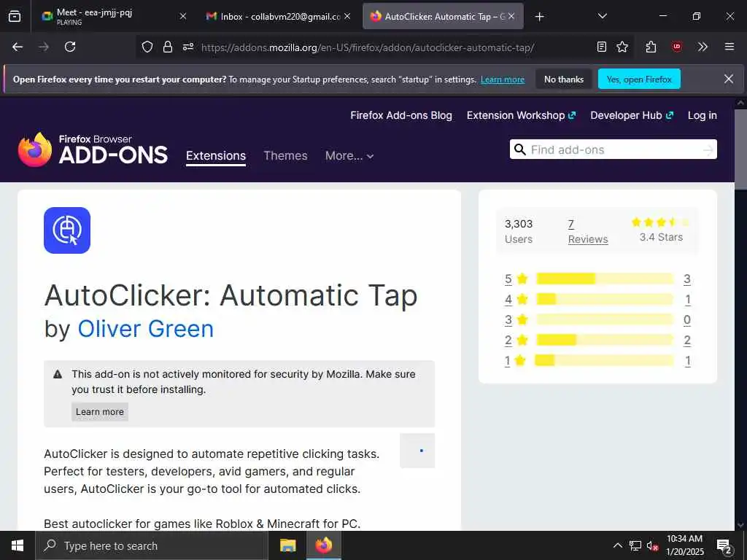This screenshot has width=747, height=560.
Task: Click Log in link
Action: 703,115
